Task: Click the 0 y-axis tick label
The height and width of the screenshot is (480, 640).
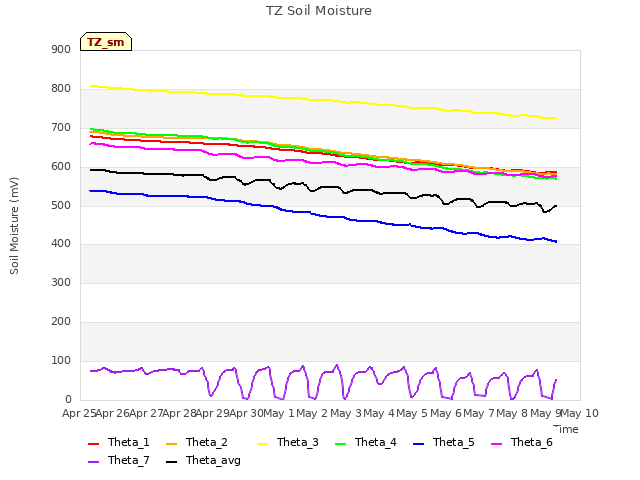Action: coord(68,400)
